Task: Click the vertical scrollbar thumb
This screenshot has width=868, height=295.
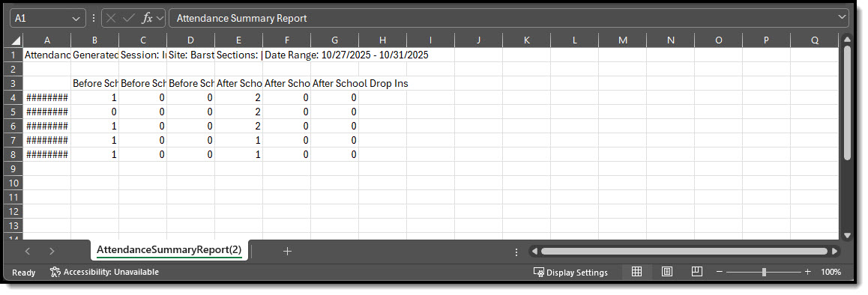Action: click(847, 103)
